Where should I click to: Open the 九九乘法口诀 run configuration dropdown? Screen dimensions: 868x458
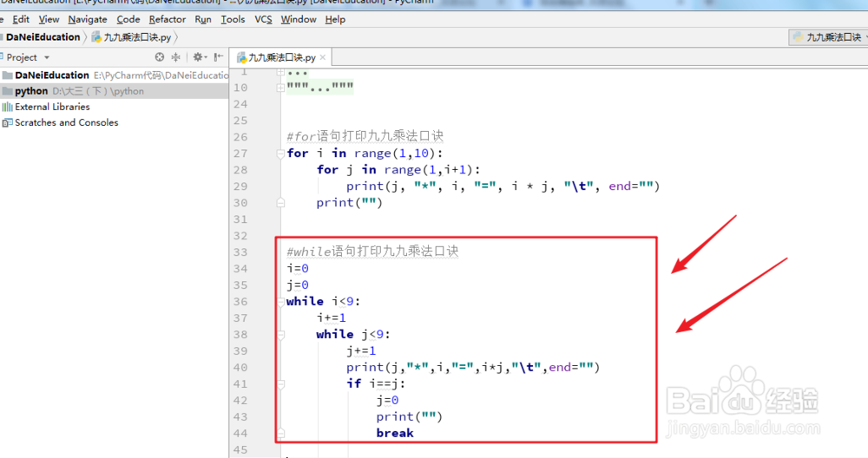829,37
